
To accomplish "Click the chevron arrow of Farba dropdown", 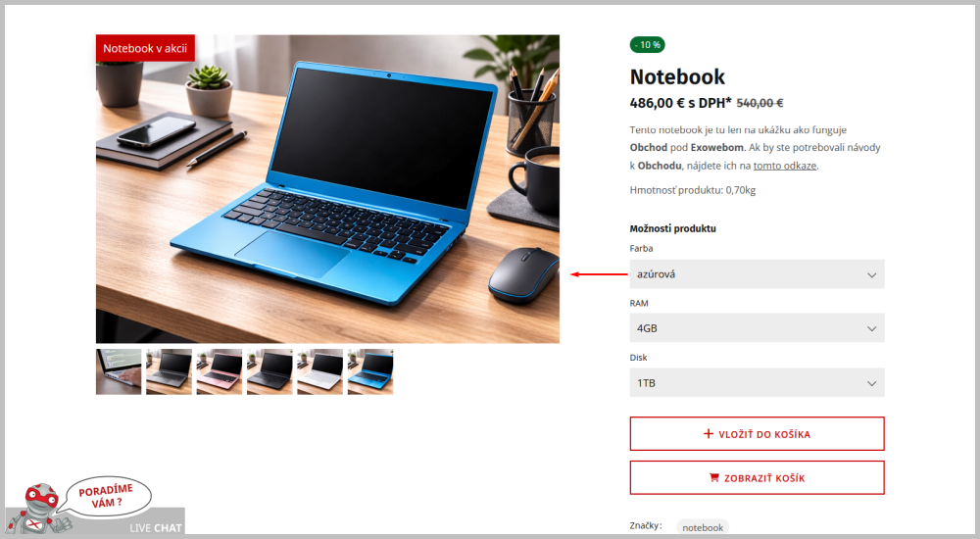I will 871,274.
